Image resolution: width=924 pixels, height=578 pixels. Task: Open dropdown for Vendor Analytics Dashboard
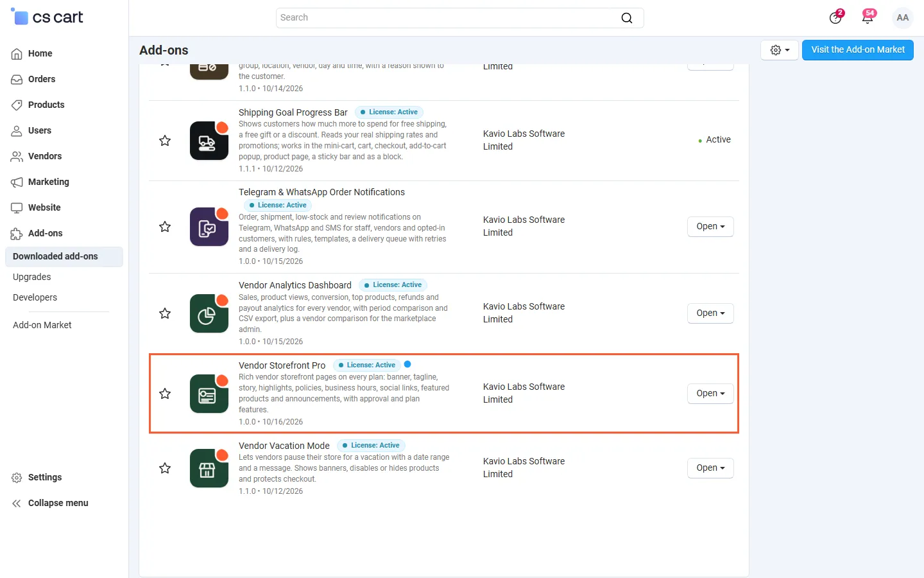710,313
